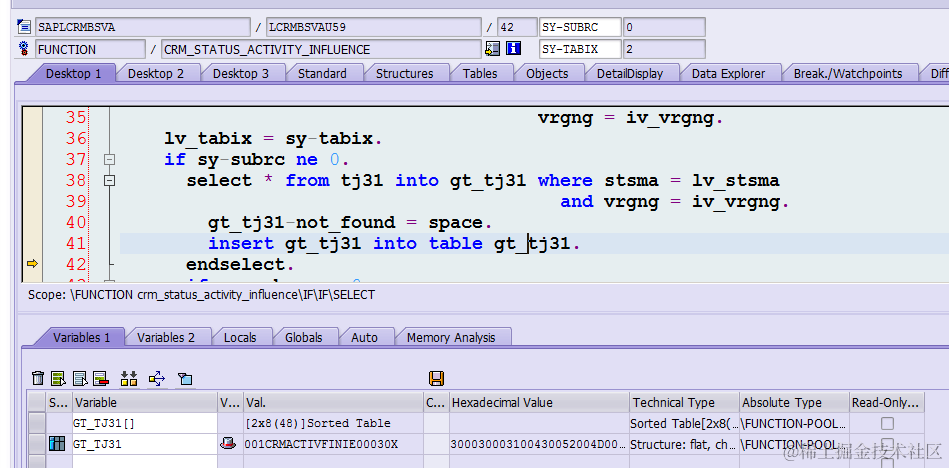Select the Auto tab

pyautogui.click(x=364, y=337)
